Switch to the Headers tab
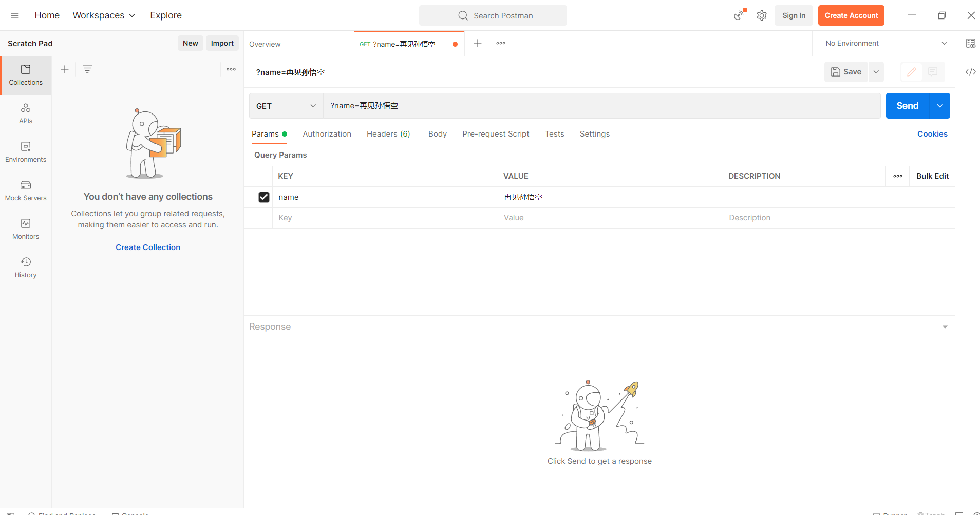 coord(388,134)
